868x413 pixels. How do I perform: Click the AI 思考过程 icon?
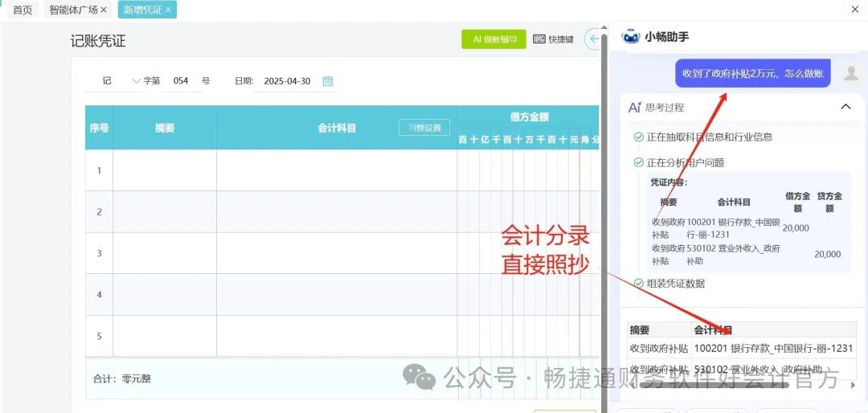[634, 108]
